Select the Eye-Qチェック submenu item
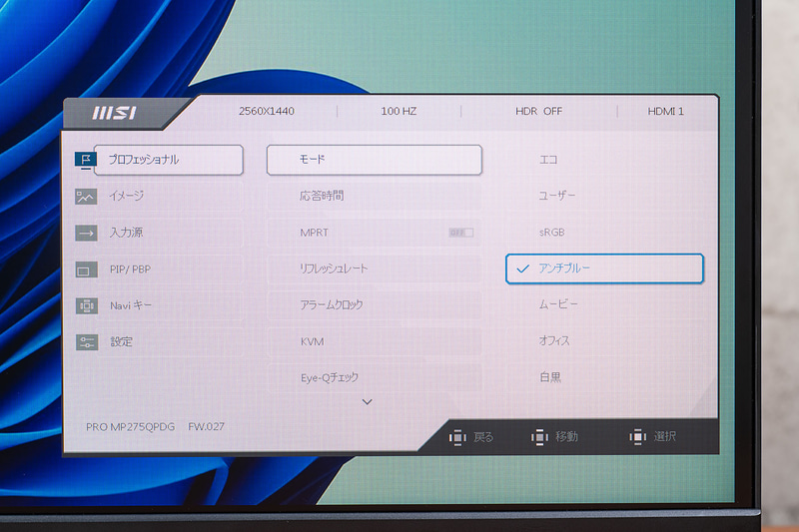Viewport: 799px width, 532px height. tap(374, 377)
